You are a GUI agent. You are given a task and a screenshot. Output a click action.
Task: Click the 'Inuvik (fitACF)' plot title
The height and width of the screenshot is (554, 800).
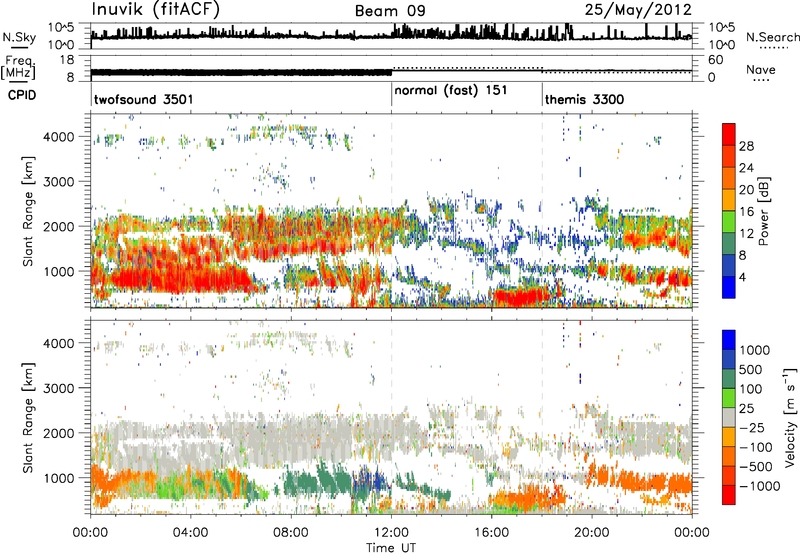click(156, 10)
